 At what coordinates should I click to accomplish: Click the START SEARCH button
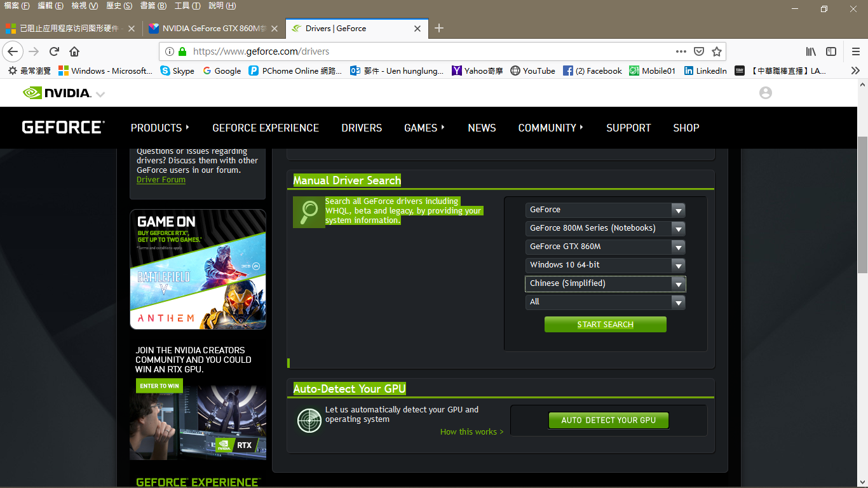click(606, 325)
